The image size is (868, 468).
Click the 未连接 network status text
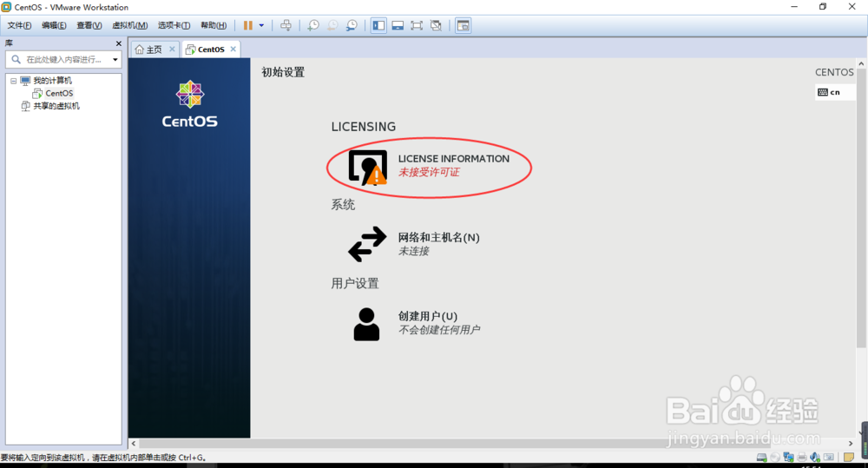(x=413, y=251)
